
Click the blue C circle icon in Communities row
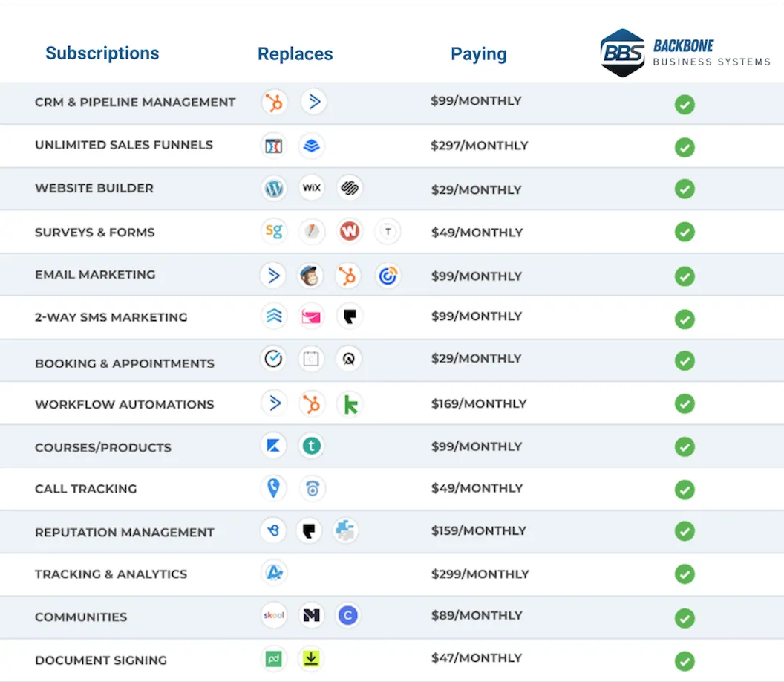click(x=348, y=615)
